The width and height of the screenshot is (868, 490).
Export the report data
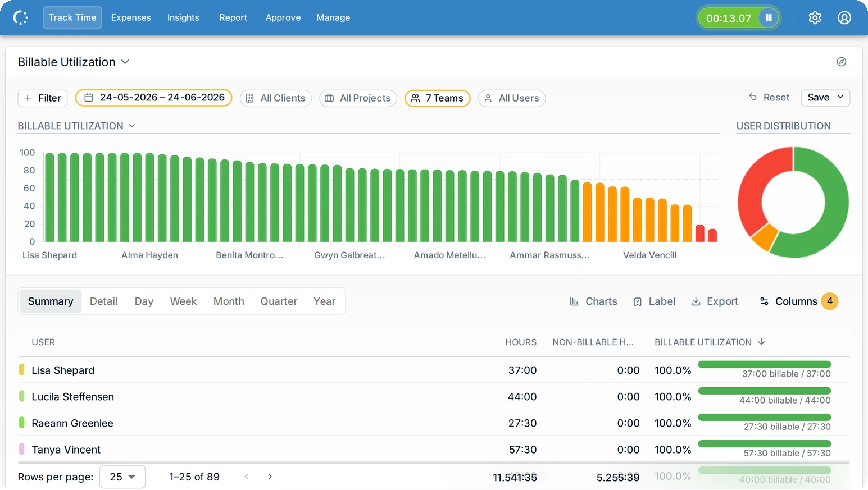coord(715,301)
